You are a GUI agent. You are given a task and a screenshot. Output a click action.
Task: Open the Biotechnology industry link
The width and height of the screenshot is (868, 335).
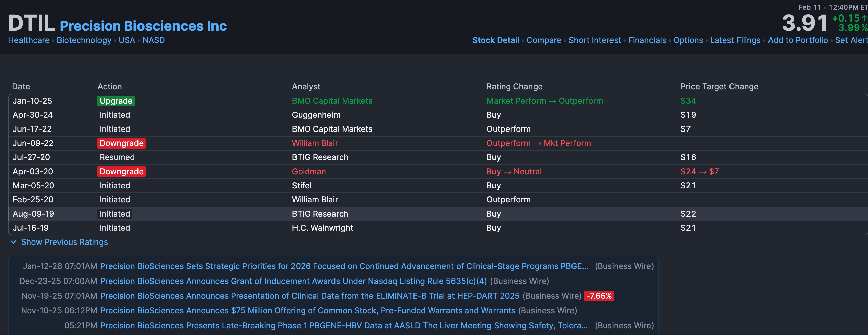[x=84, y=40]
